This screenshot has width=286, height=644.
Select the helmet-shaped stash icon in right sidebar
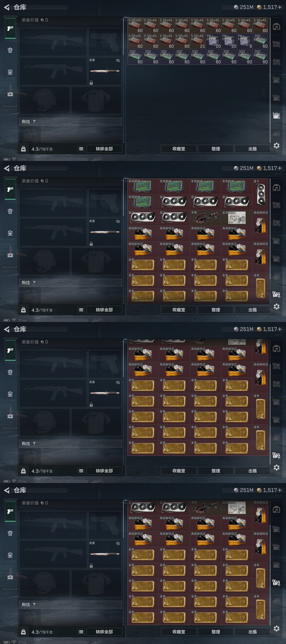(x=276, y=27)
